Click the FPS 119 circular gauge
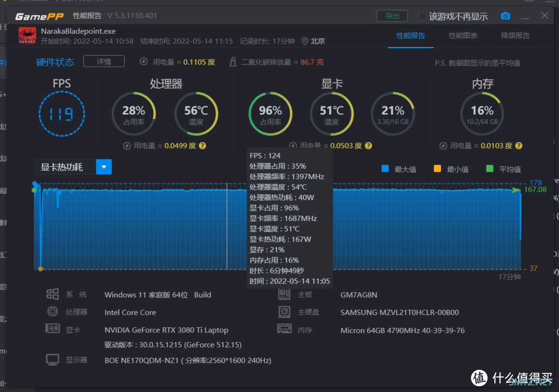This screenshot has height=392, width=559. click(x=62, y=114)
